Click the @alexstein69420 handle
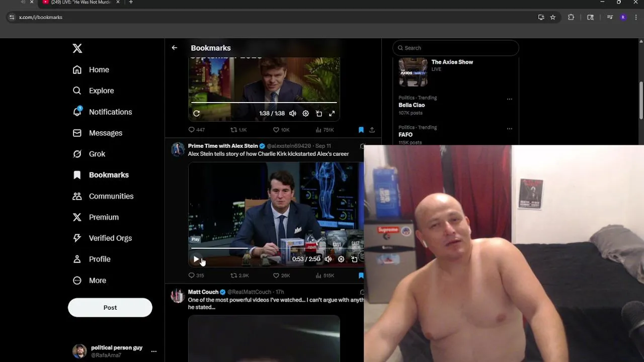The height and width of the screenshot is (362, 644). [x=289, y=146]
